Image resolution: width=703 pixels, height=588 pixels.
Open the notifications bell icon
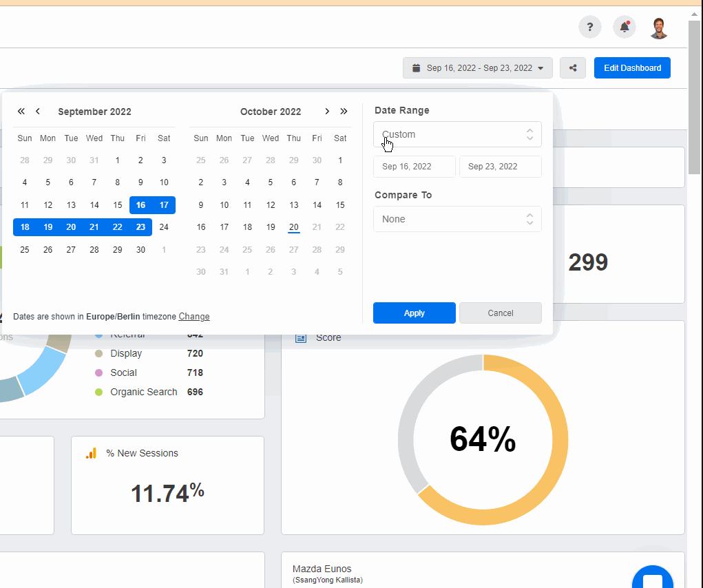(624, 27)
